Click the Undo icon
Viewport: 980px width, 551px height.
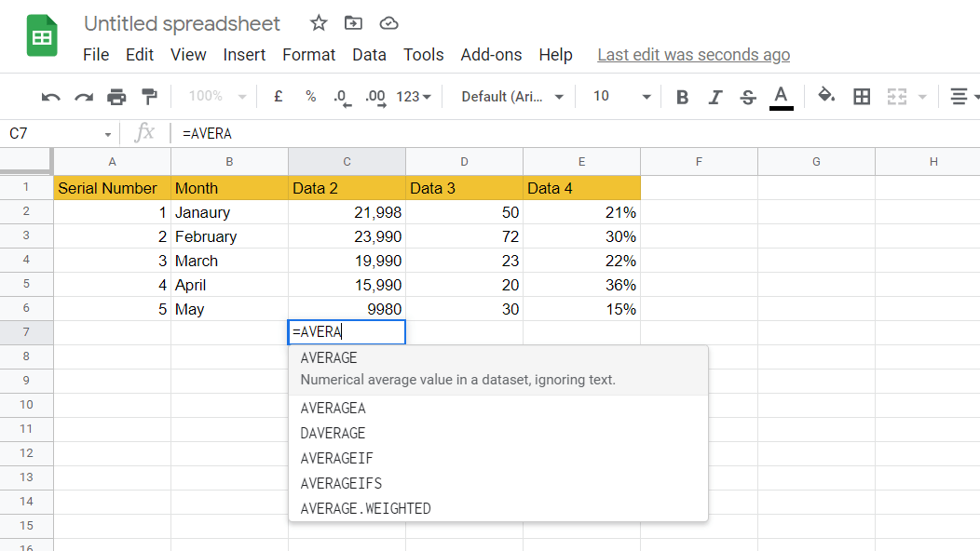click(x=51, y=97)
